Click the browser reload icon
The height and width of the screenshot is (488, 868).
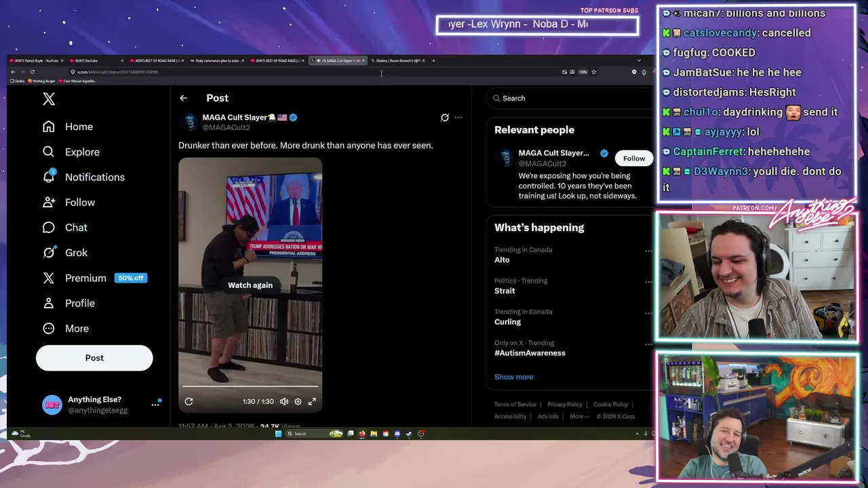click(32, 72)
